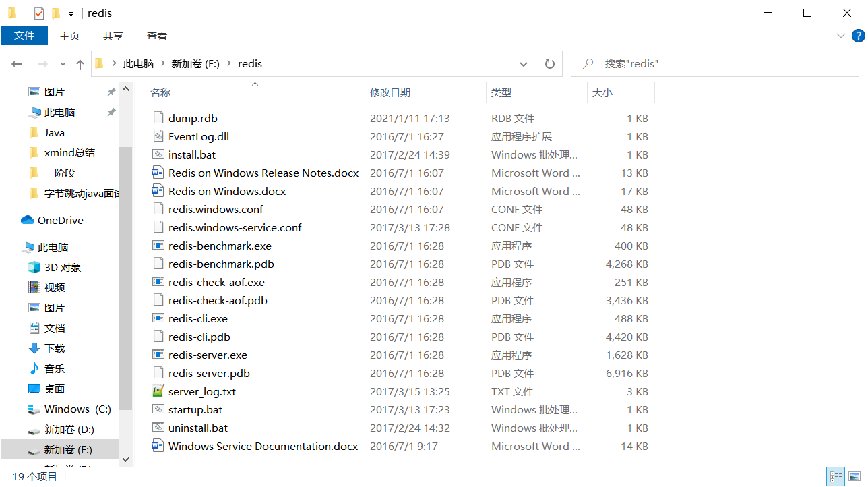The width and height of the screenshot is (868, 487).
Task: Select the redis-benchmark.pdb file name
Action: (x=221, y=264)
